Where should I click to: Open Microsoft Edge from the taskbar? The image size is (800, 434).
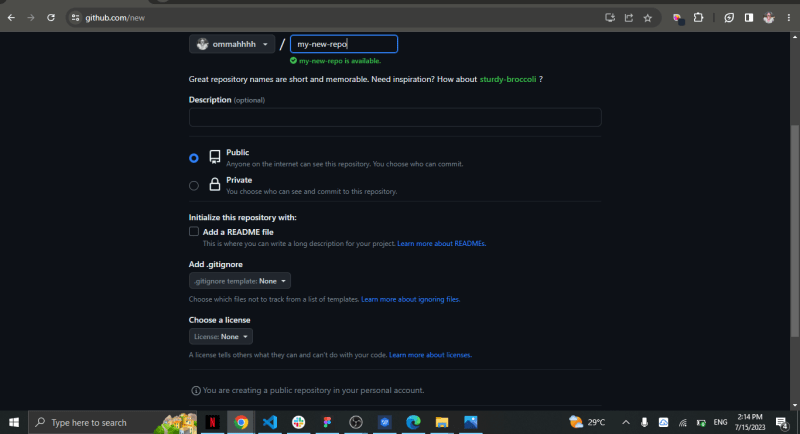[413, 422]
